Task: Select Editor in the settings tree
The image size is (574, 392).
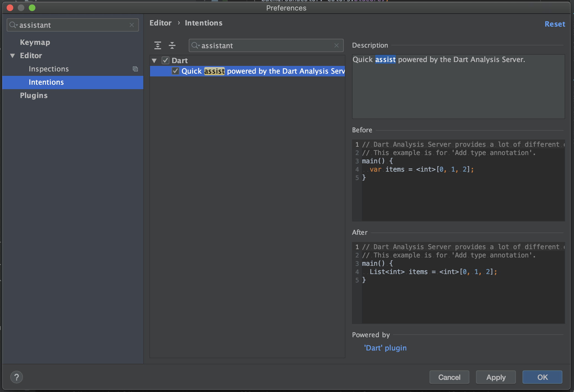Action: [31, 56]
